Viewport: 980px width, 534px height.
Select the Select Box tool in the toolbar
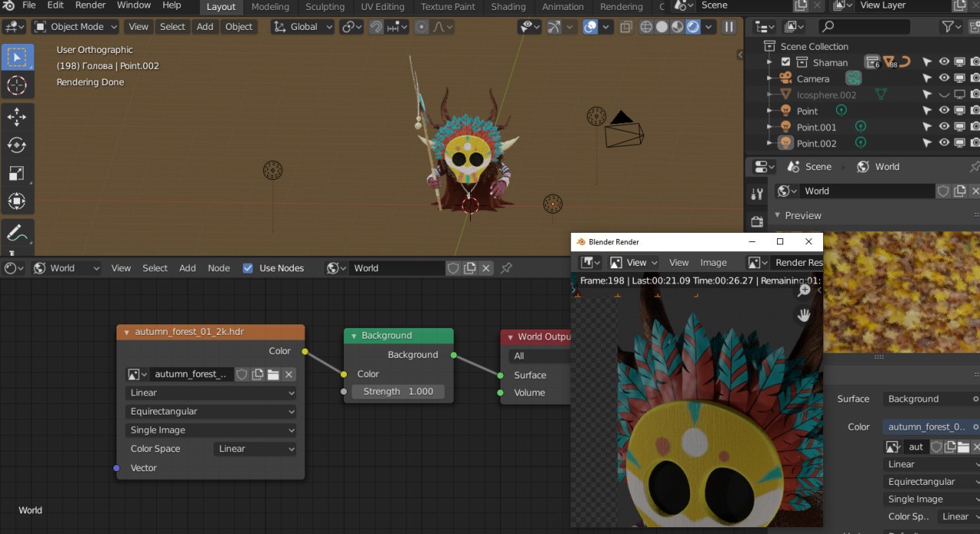[17, 57]
